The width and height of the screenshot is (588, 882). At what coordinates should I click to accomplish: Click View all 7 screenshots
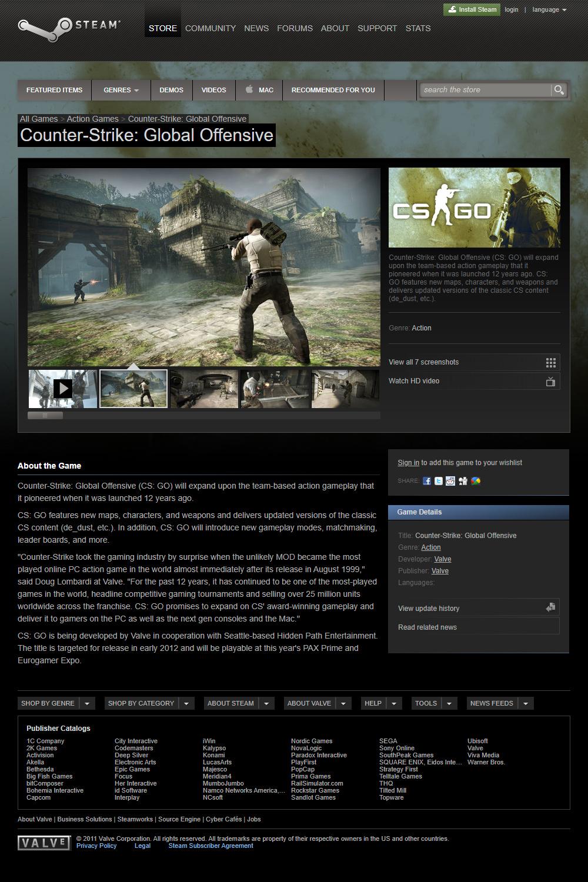click(474, 362)
